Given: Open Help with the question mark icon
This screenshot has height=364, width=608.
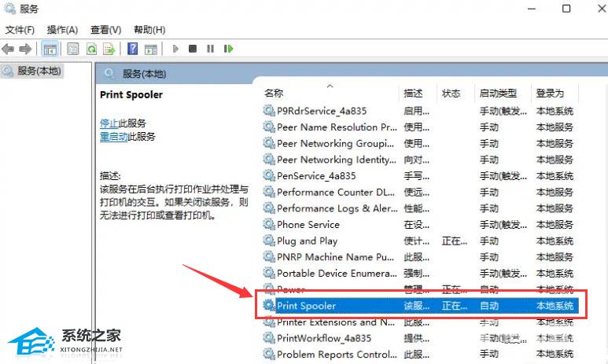Looking at the screenshot, I should (133, 49).
